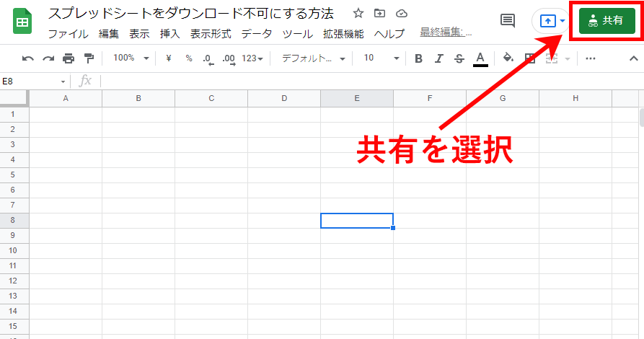Toggle italic formatting
This screenshot has width=644, height=339.
tap(438, 58)
